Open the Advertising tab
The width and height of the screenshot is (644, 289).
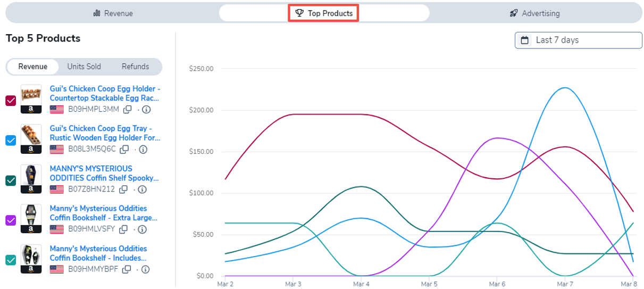coord(534,13)
